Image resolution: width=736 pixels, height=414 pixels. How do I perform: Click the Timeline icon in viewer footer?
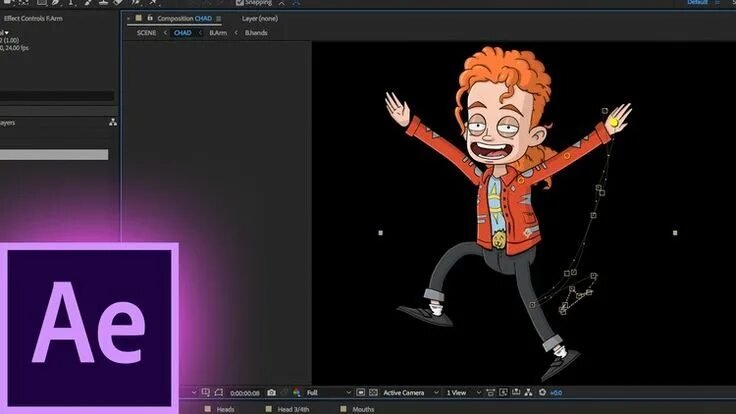pos(516,392)
